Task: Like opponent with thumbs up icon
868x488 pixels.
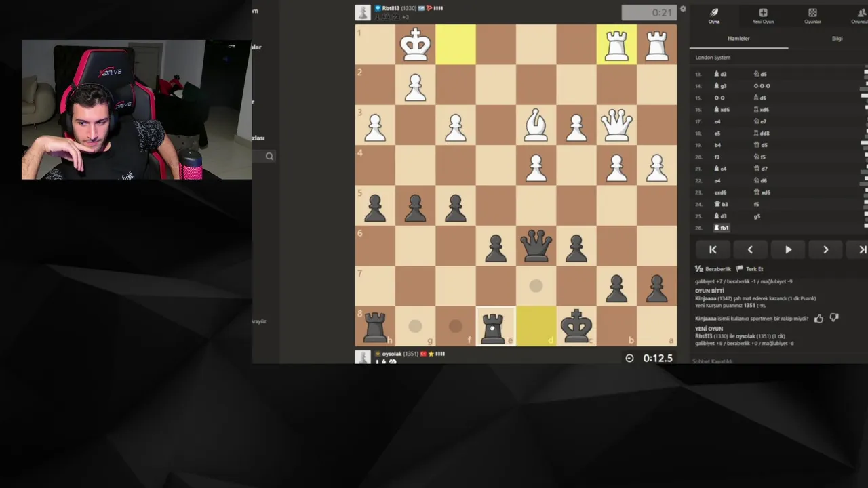Action: (818, 318)
